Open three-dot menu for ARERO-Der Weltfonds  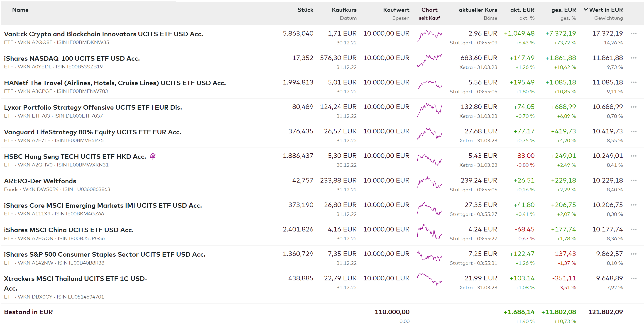[633, 181]
